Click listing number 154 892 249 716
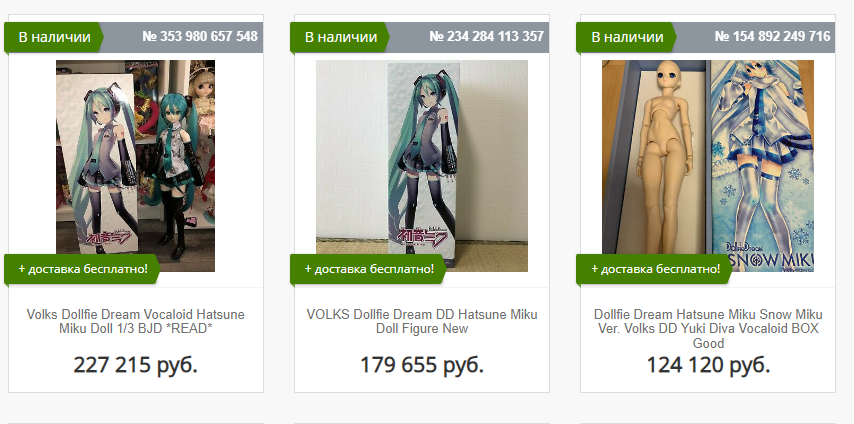This screenshot has width=854, height=424. (x=772, y=37)
